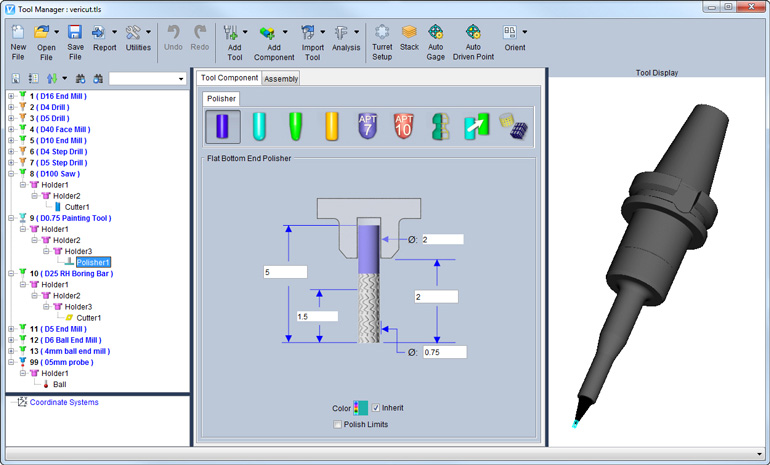Click the Save File icon
Screen dimensions: 770x465
click(75, 38)
